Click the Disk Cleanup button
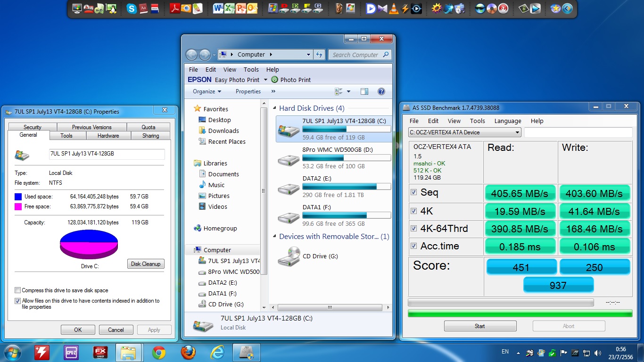The height and width of the screenshot is (362, 644). point(146,264)
